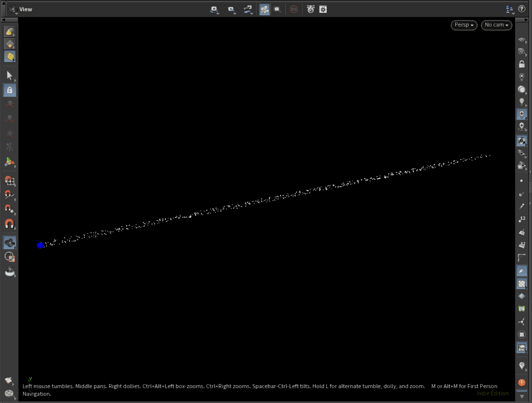Open the help question mark icon
The width and height of the screenshot is (532, 403).
[522, 9]
